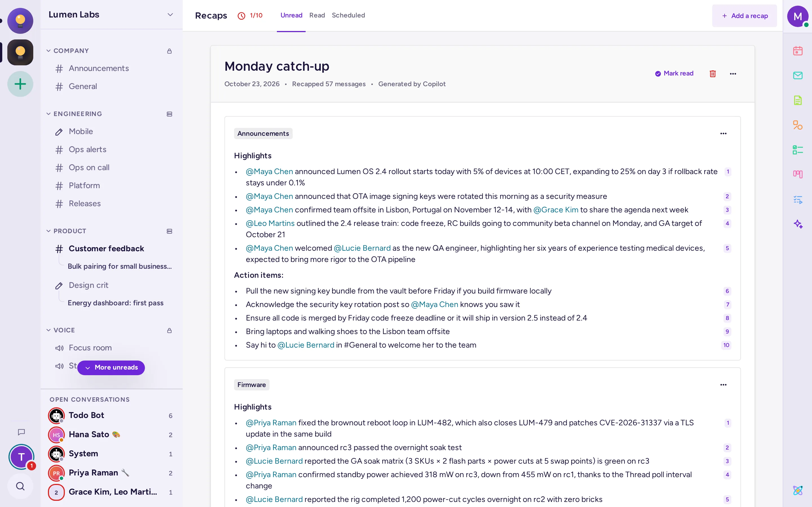Click the sparkle AI assistant icon
This screenshot has width=812, height=507.
(798, 224)
